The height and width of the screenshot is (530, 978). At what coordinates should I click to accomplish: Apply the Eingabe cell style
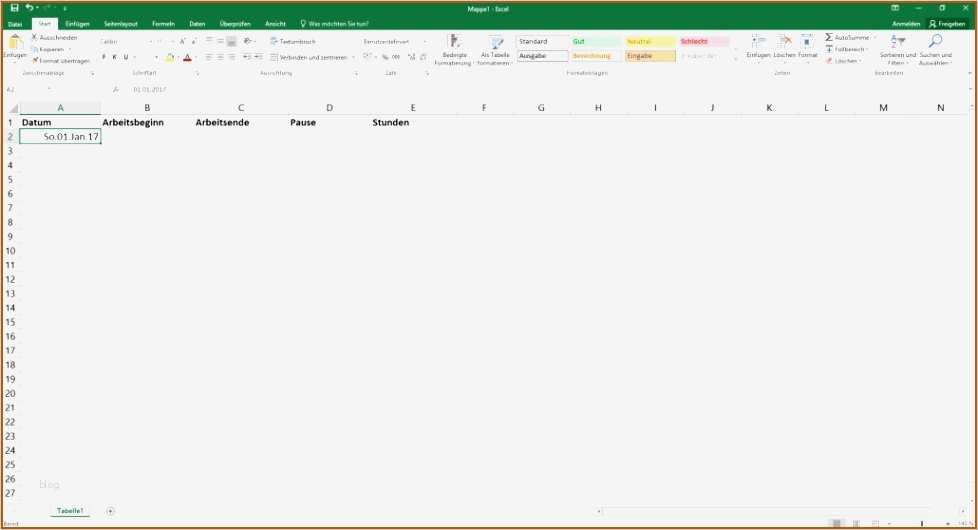tap(650, 56)
